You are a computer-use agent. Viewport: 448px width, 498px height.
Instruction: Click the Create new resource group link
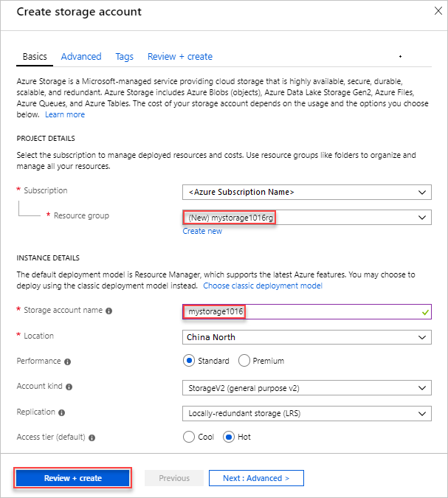coord(202,231)
